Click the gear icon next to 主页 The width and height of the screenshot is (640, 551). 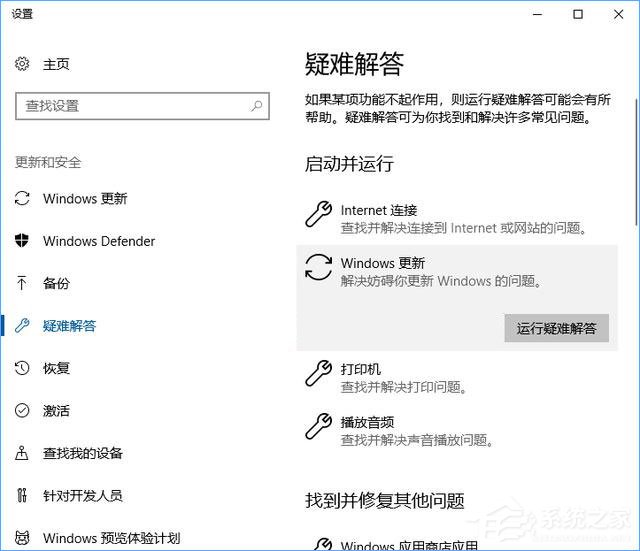click(22, 64)
